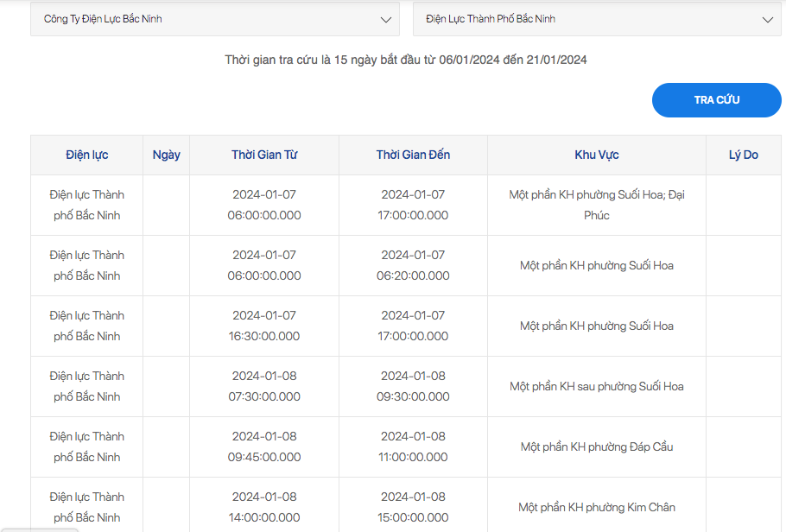786x532 pixels.
Task: Select the Ngày column header
Action: tap(167, 155)
